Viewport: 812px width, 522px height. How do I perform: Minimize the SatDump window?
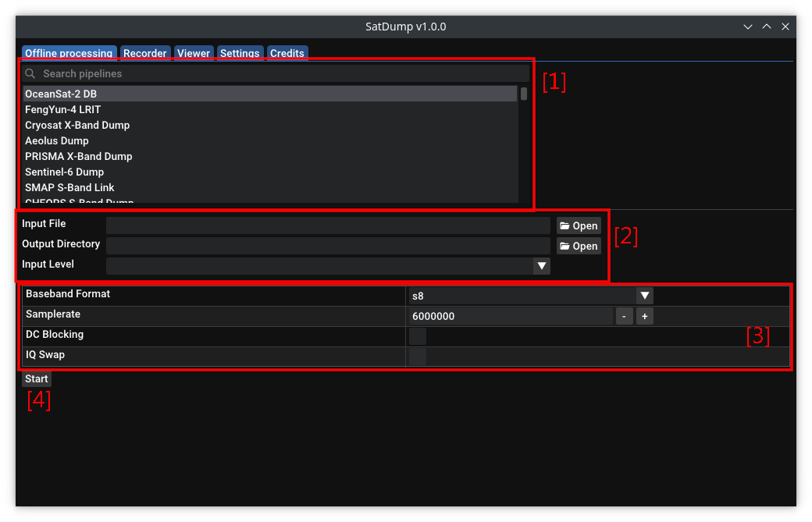click(748, 27)
